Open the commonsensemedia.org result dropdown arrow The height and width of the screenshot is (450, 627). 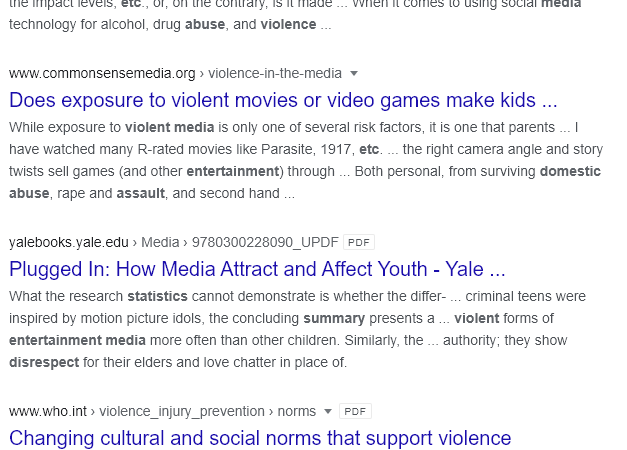[354, 74]
